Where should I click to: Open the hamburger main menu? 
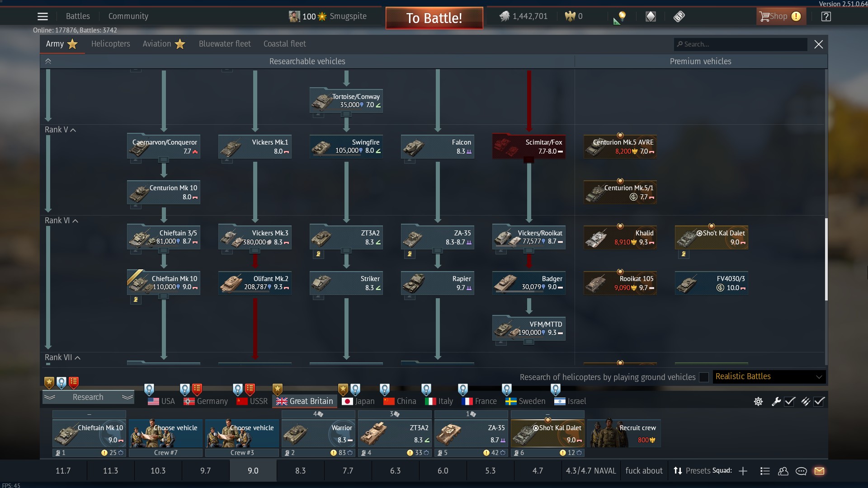point(42,17)
